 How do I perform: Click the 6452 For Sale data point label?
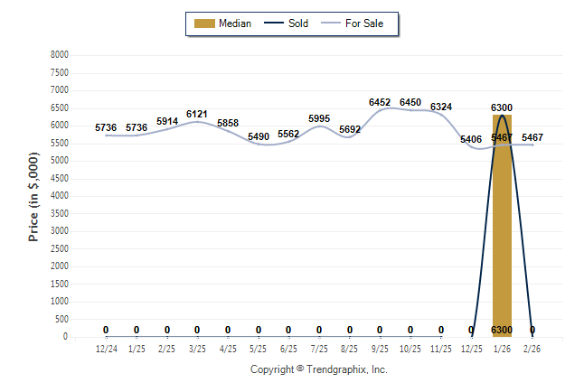[x=380, y=103]
